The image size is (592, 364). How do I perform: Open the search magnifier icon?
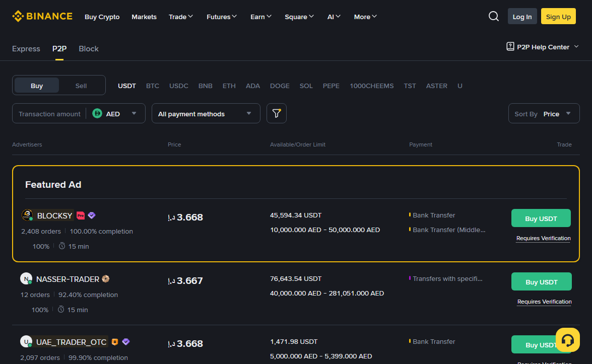click(493, 16)
